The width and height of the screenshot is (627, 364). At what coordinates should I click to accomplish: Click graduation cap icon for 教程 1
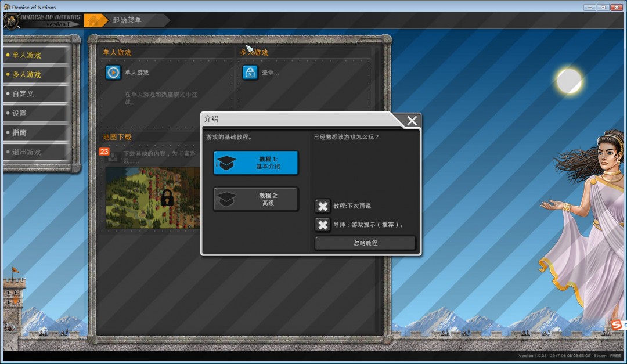pyautogui.click(x=226, y=163)
